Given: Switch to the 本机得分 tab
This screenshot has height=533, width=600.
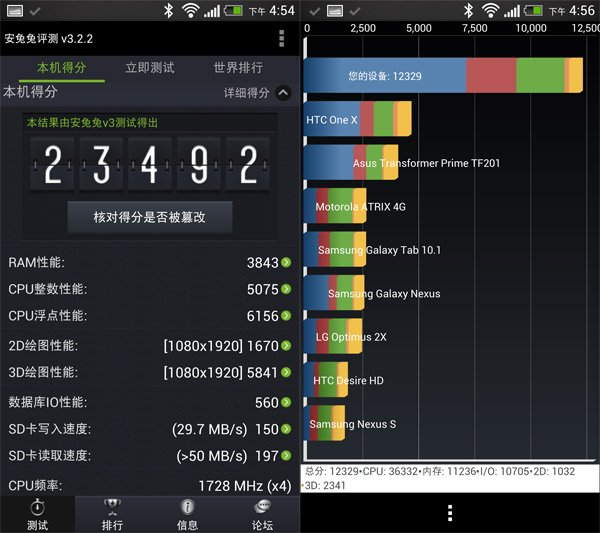Looking at the screenshot, I should point(62,68).
